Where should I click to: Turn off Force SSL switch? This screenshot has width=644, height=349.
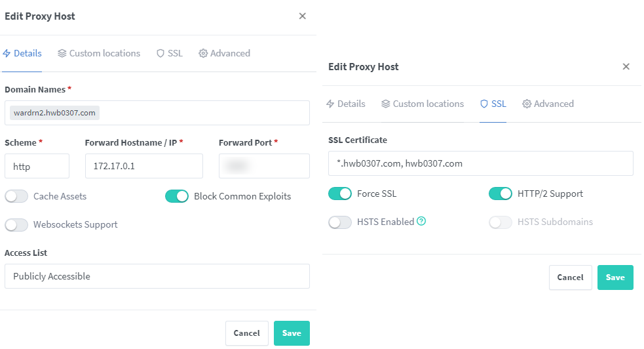(x=340, y=194)
